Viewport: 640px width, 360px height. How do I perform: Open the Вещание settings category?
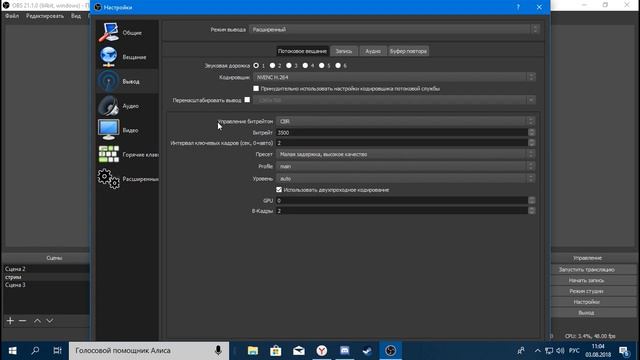127,57
